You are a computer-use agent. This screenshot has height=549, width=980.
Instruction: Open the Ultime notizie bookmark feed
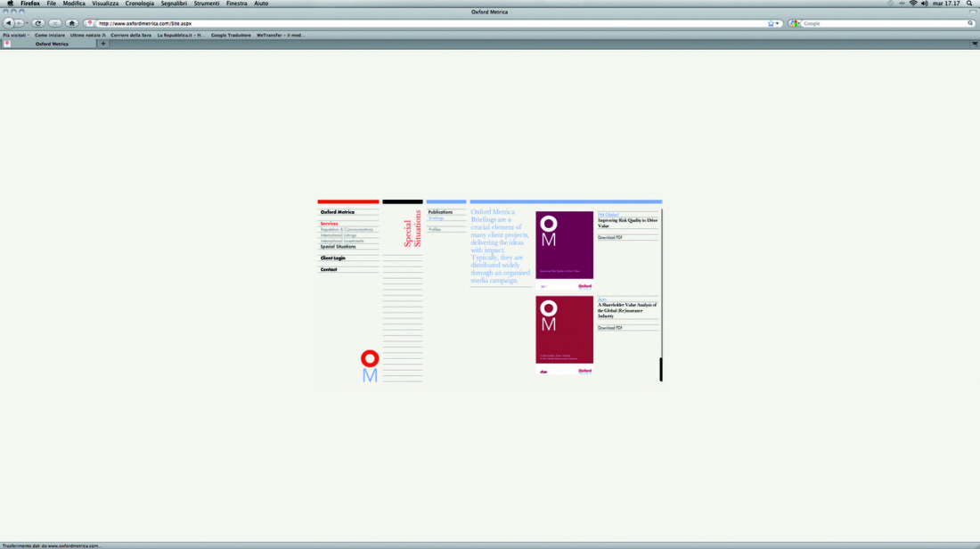[x=88, y=35]
